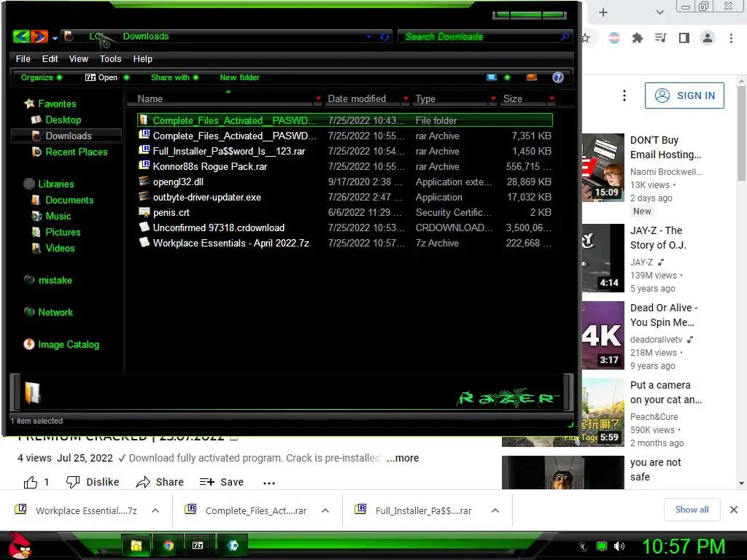The width and height of the screenshot is (747, 560).
Task: Select Desktop in Favorites
Action: pos(56,120)
